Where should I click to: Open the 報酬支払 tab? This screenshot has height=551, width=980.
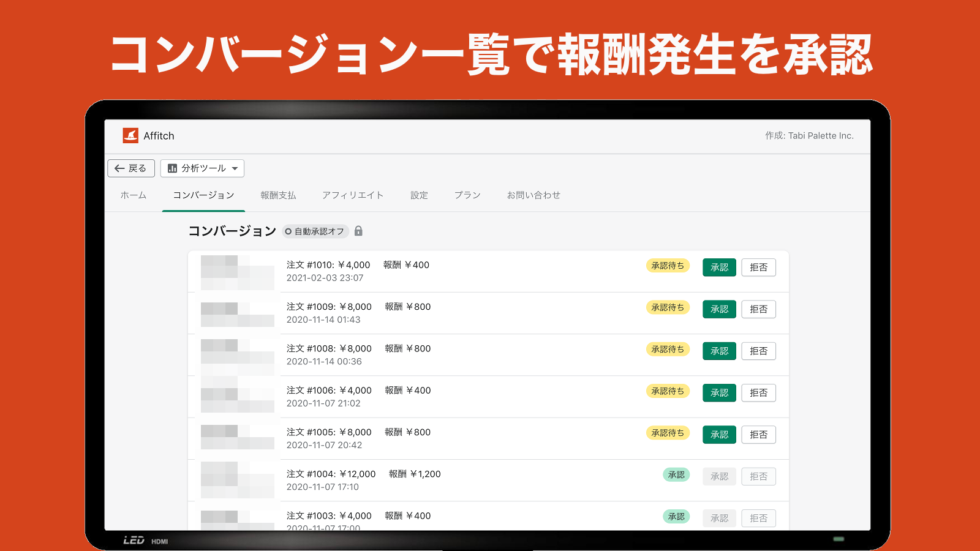(x=277, y=195)
